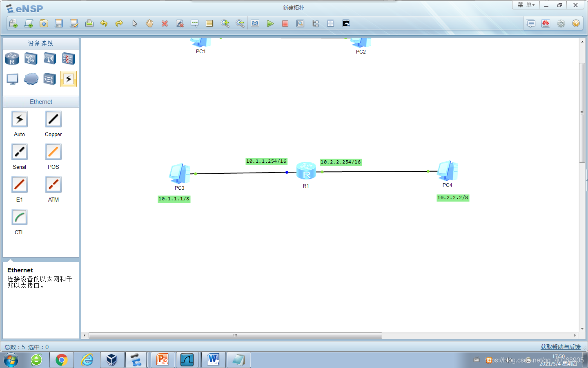Open PowerPoint from the taskbar

[x=163, y=360]
